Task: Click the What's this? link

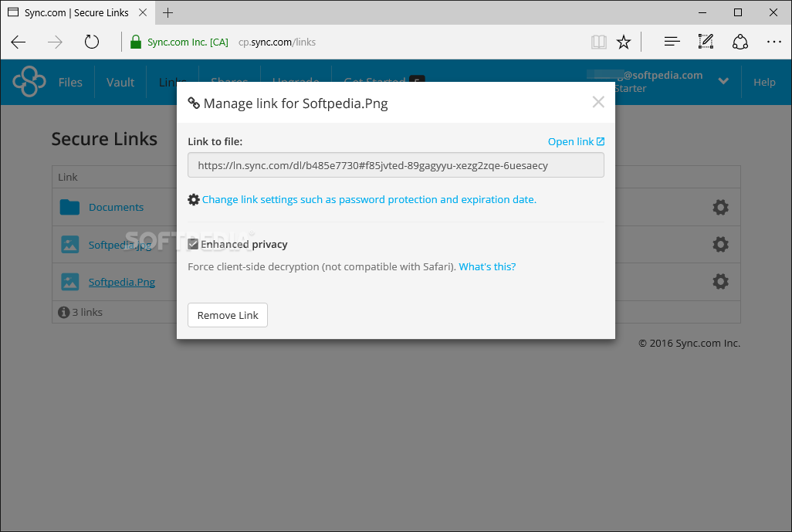Action: [x=487, y=266]
